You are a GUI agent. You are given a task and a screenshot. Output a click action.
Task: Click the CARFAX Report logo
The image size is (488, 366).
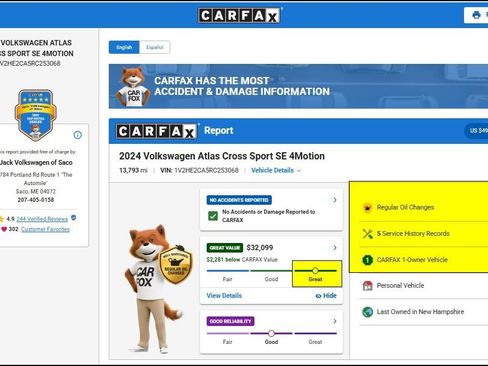point(157,131)
